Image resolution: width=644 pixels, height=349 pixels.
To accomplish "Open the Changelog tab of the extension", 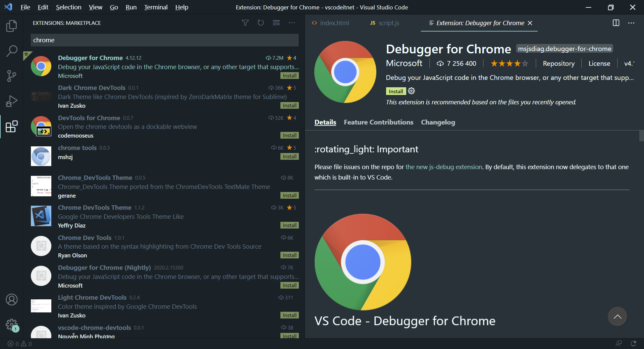I will pyautogui.click(x=438, y=122).
